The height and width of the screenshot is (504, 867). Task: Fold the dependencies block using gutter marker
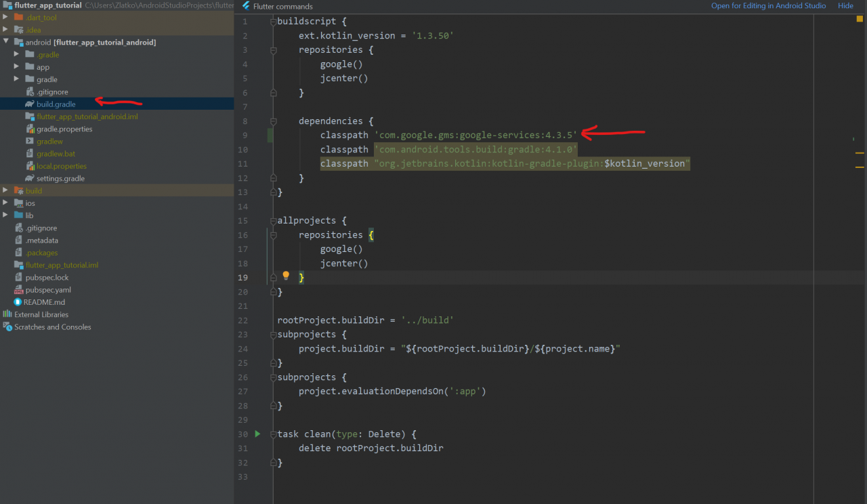274,121
